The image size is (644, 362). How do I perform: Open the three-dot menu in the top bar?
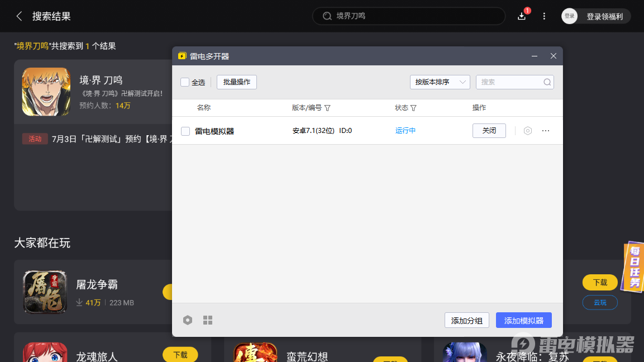tap(544, 16)
